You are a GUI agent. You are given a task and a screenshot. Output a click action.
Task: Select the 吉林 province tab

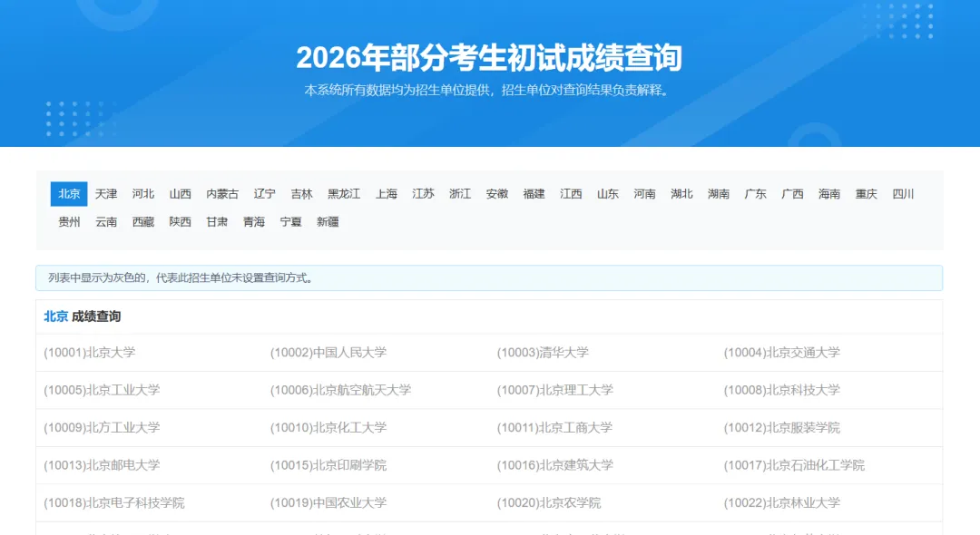[x=301, y=194]
